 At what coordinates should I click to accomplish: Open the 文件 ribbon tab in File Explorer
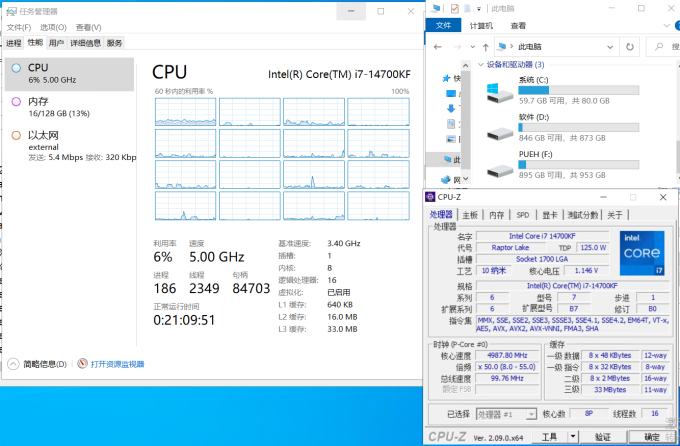(443, 26)
